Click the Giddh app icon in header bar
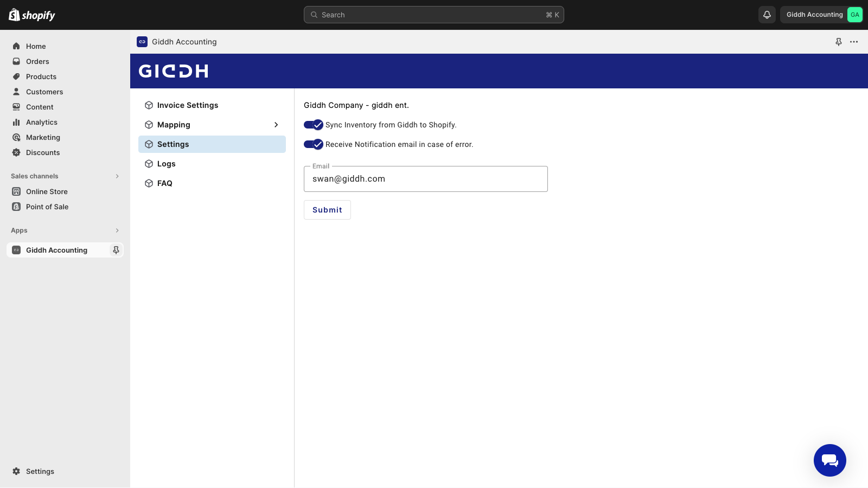The width and height of the screenshot is (868, 488). pyautogui.click(x=142, y=42)
